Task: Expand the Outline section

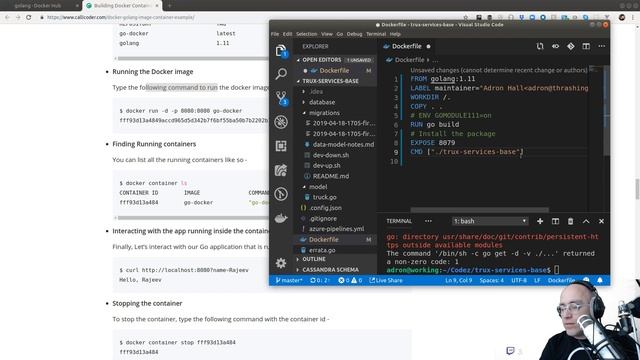Action: pos(335,259)
